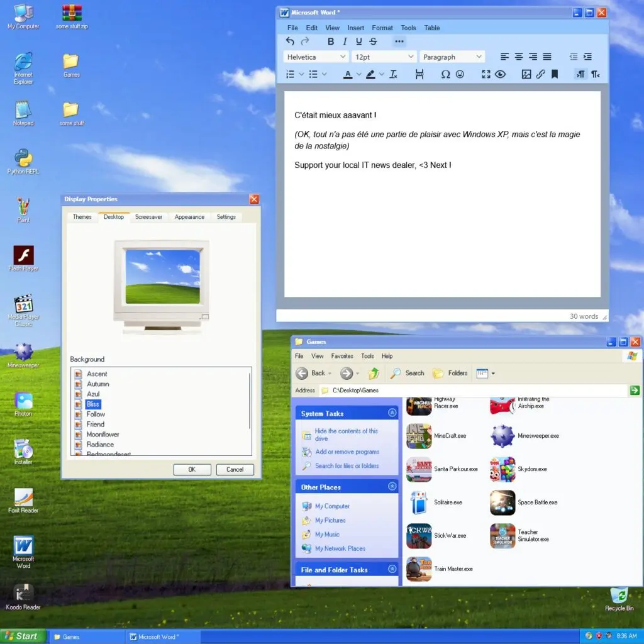Expand the numbered list style arrow
This screenshot has width=644, height=644.
(301, 74)
